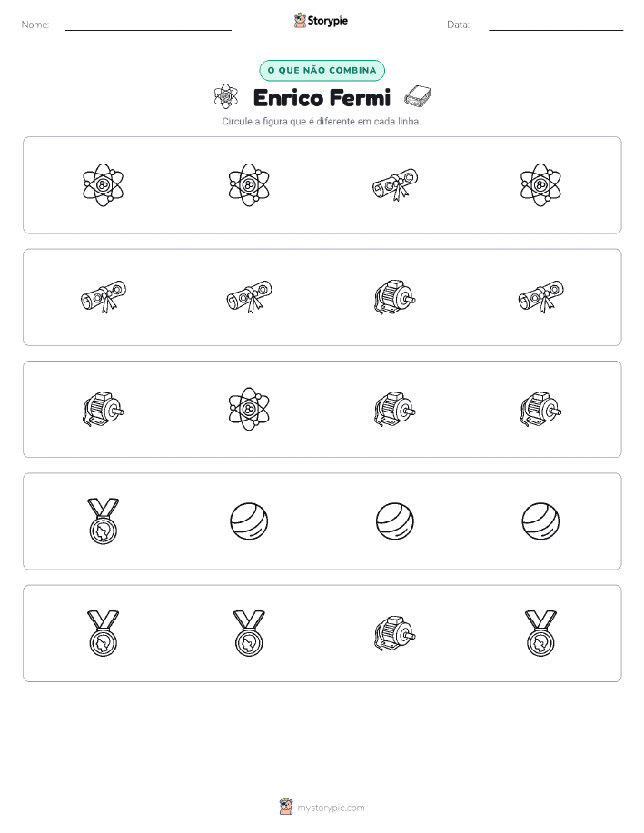Open the mystorypie.com footer link

coord(331,808)
